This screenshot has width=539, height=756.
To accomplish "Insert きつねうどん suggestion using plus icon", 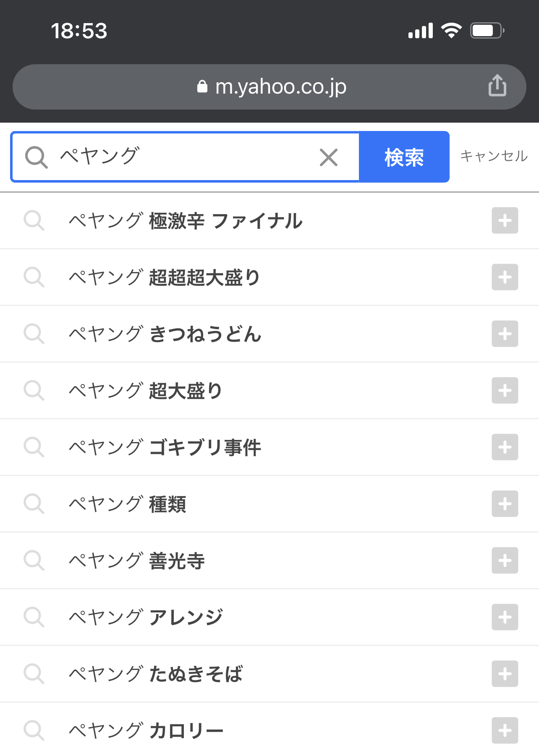I will click(x=505, y=334).
